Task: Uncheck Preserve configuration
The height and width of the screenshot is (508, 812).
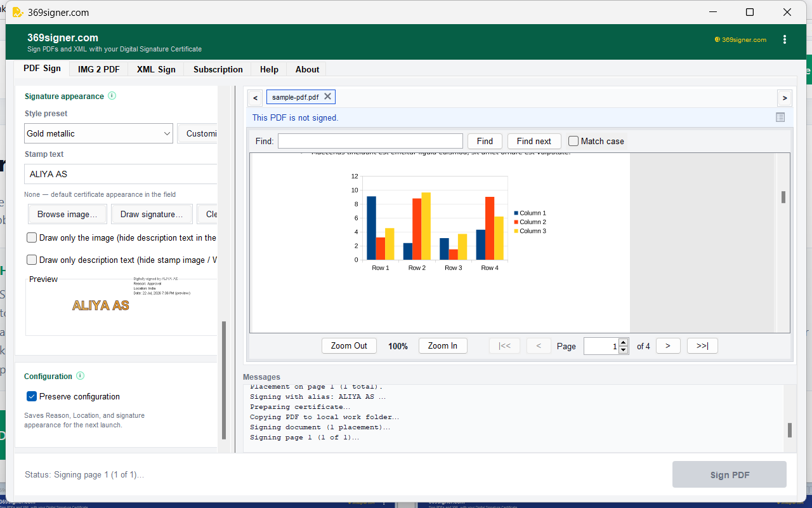Action: 32,396
